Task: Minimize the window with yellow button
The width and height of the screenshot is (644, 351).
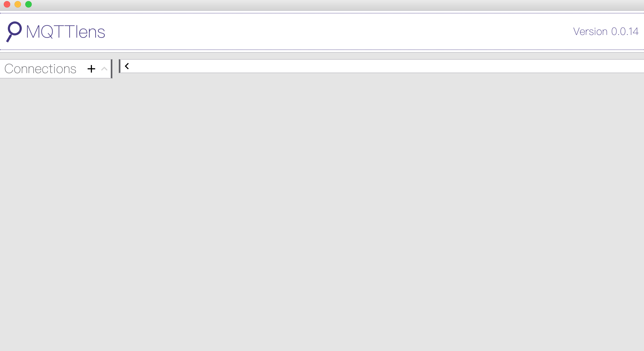Action: (x=18, y=4)
